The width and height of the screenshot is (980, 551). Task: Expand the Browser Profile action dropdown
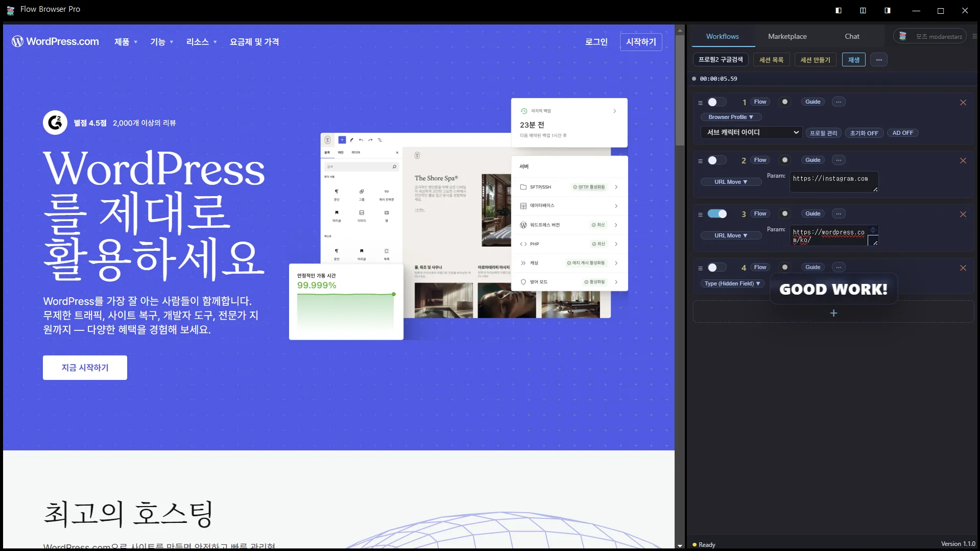(730, 117)
